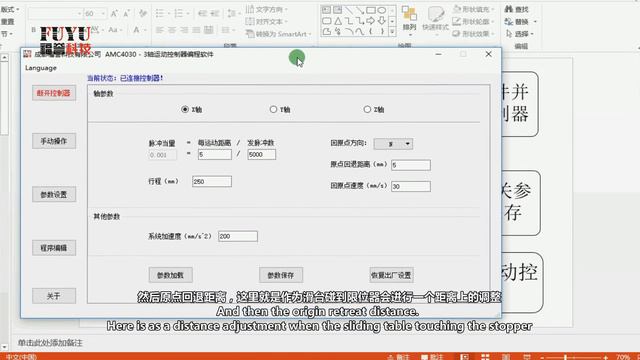Start slideshow from the status bar icon
The width and height of the screenshot is (640, 360).
tap(527, 357)
